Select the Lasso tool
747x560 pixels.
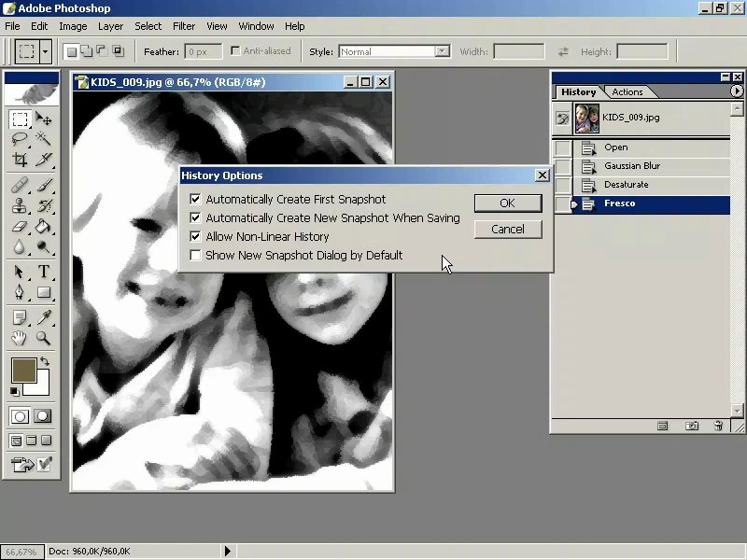tap(20, 139)
